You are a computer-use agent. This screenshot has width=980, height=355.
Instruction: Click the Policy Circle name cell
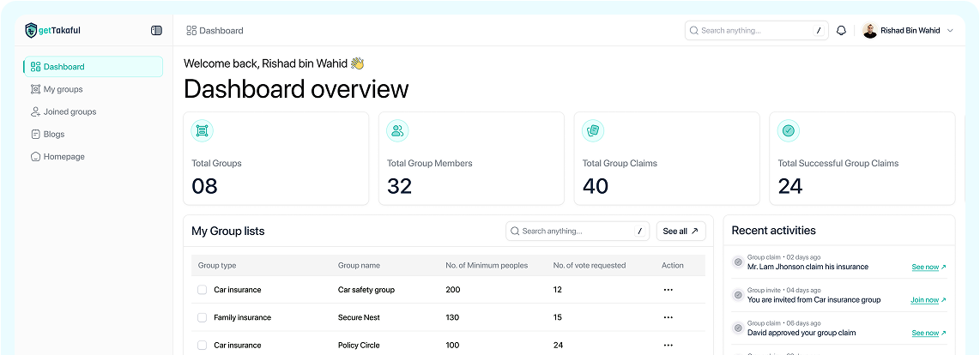[359, 345]
